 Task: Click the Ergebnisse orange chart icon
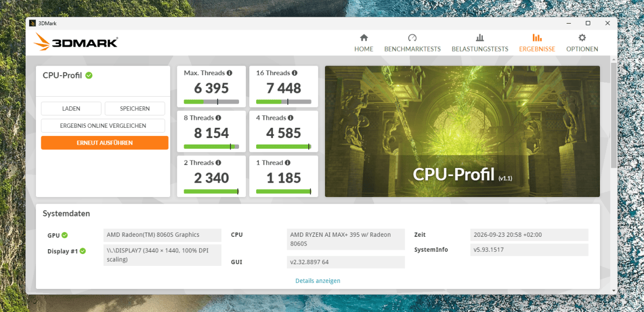coord(537,38)
